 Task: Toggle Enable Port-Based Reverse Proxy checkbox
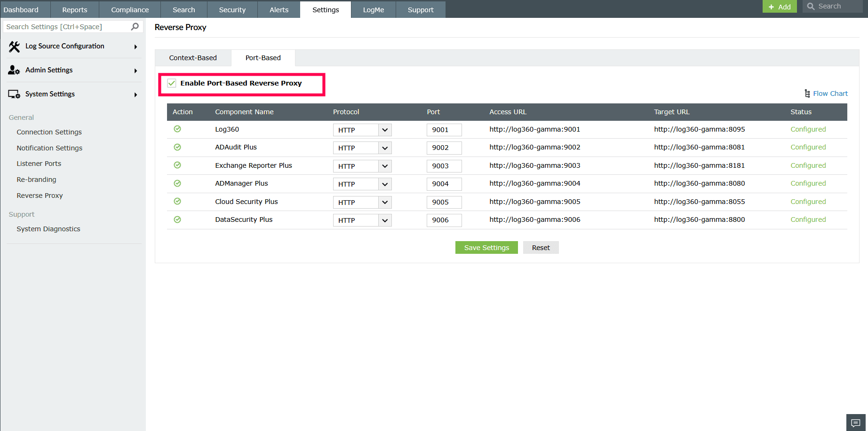click(172, 83)
